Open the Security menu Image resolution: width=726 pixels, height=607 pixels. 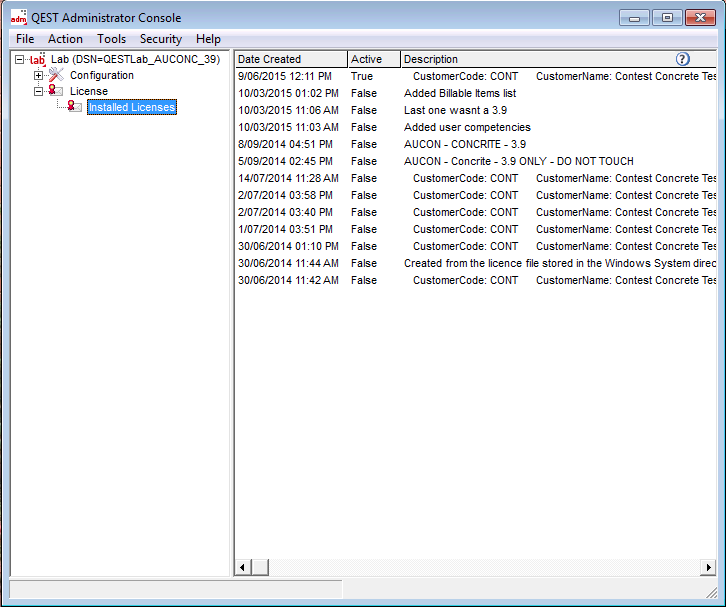(160, 39)
